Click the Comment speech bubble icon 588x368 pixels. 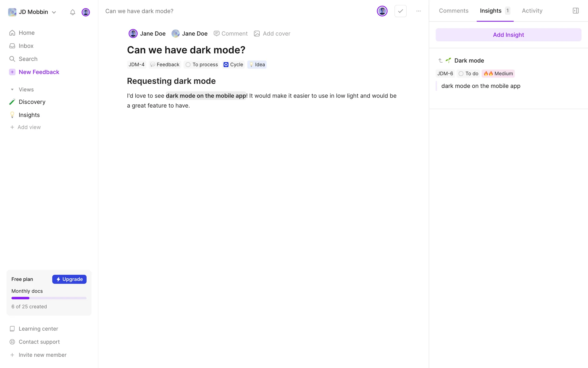(217, 34)
